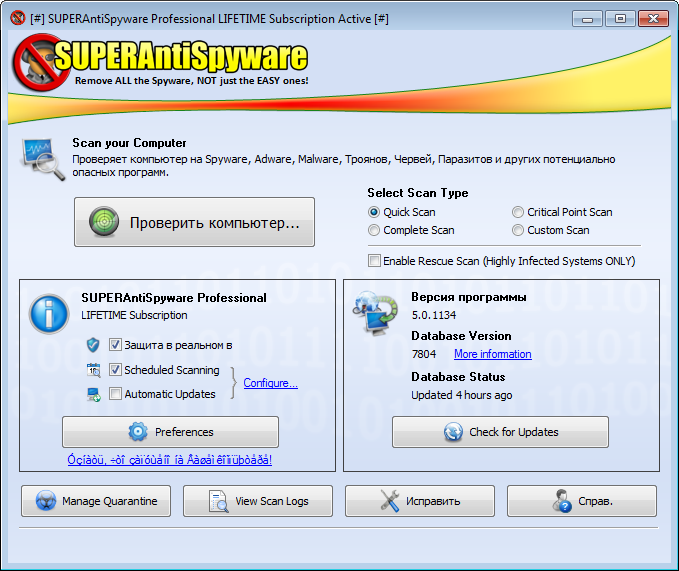
Task: Click the blue information icon
Action: (x=49, y=314)
